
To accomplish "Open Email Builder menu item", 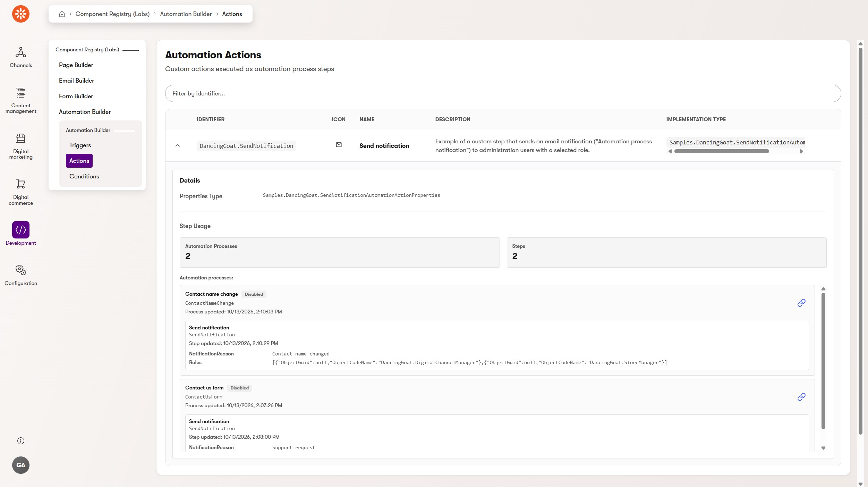I will pyautogui.click(x=76, y=81).
